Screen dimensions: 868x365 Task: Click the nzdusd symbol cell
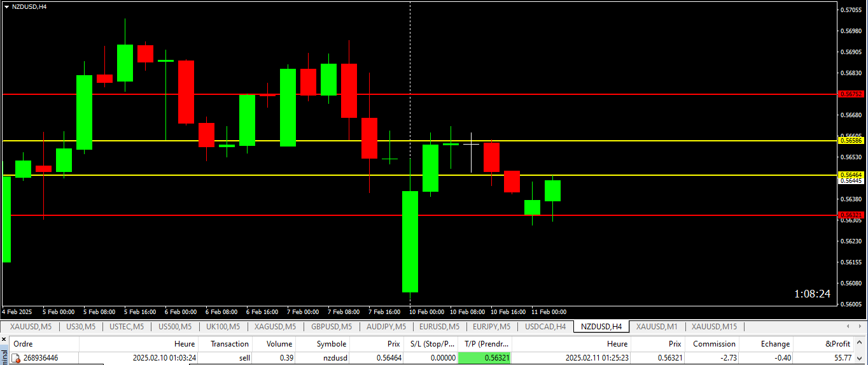pyautogui.click(x=323, y=358)
